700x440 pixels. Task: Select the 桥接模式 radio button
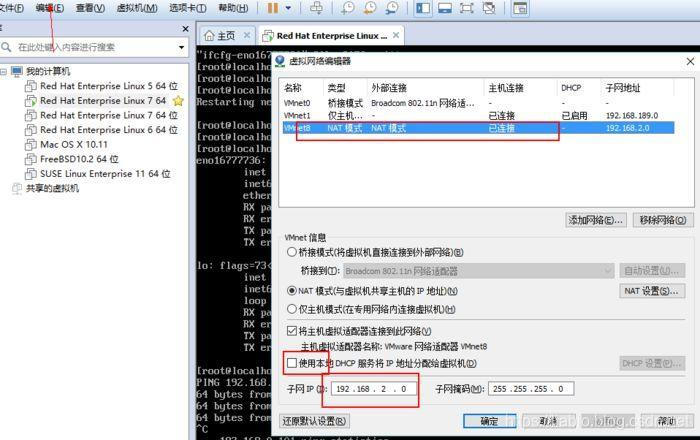pos(292,252)
